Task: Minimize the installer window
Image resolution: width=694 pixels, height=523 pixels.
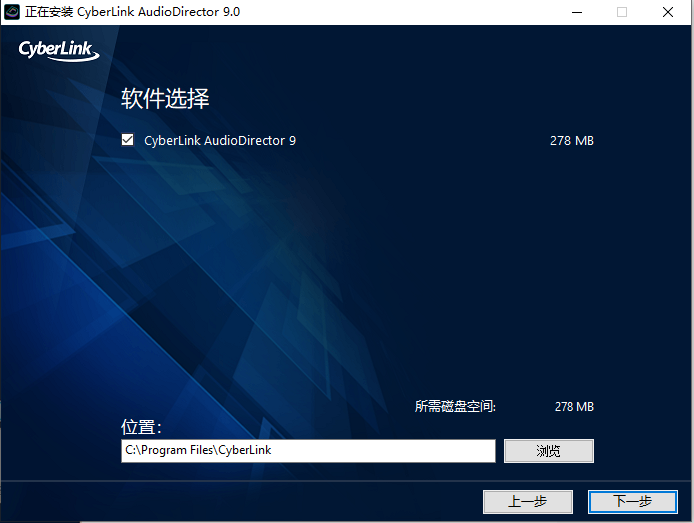Action: coord(577,12)
